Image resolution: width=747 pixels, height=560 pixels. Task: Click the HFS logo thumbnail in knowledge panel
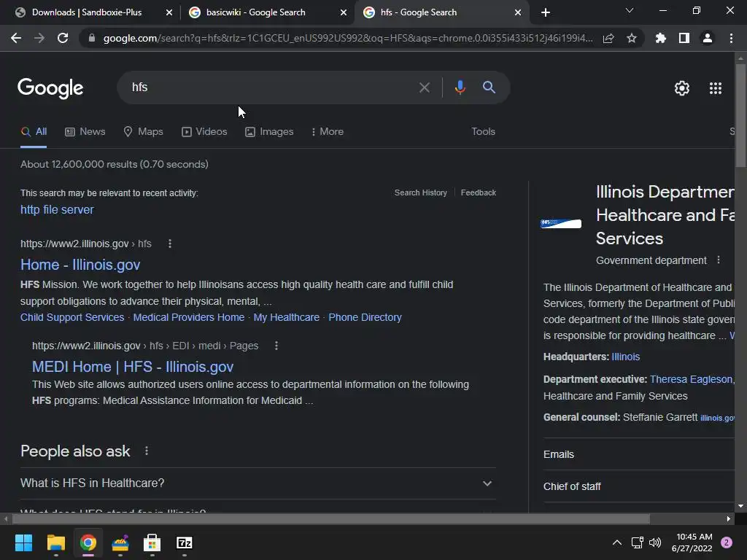[x=561, y=223]
